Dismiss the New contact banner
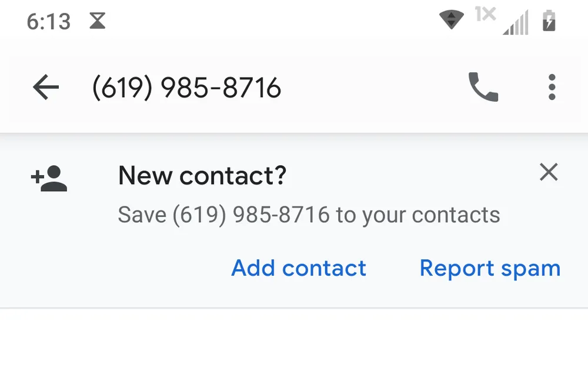 [549, 173]
